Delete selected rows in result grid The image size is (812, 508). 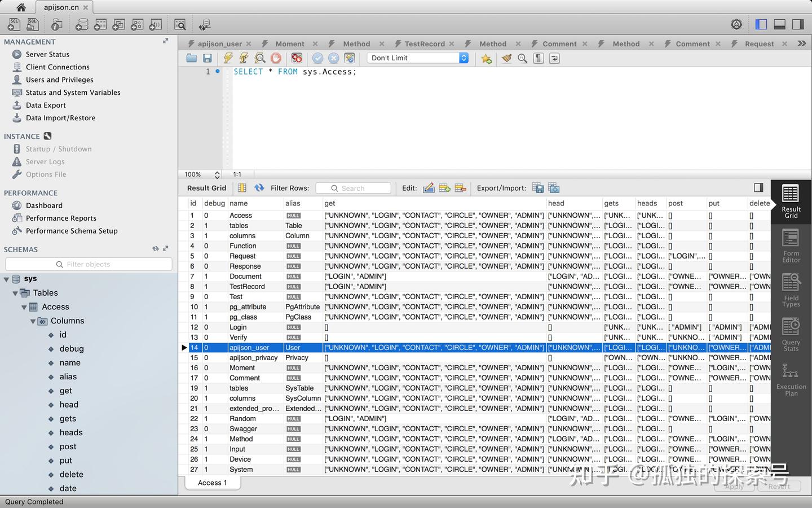pos(461,188)
